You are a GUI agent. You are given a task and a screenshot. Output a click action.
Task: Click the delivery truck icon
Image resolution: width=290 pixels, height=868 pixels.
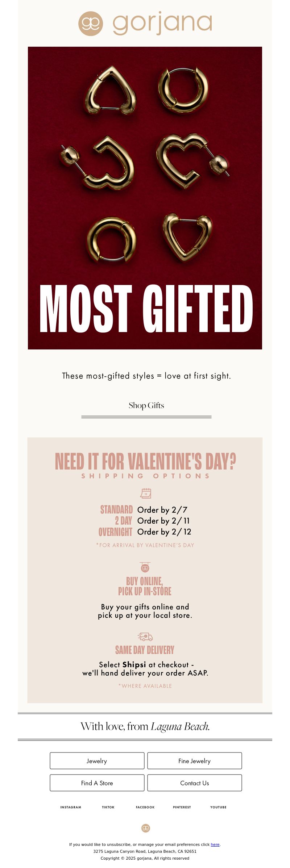pos(145,637)
